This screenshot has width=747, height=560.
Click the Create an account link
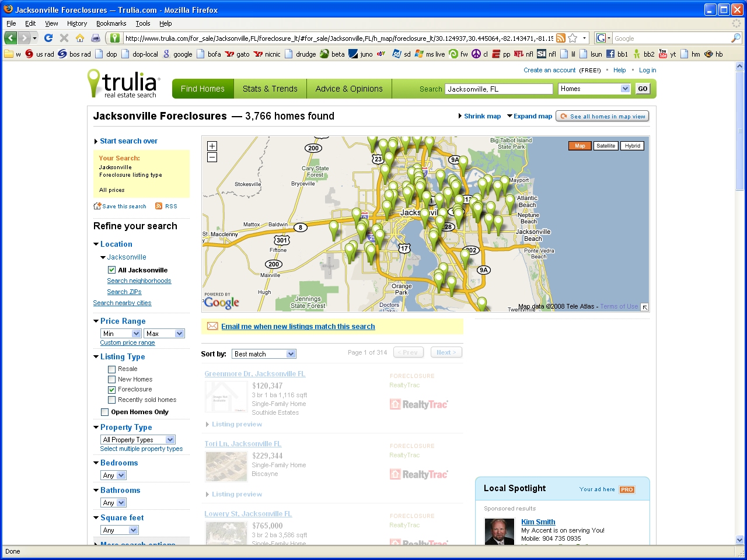[x=549, y=70]
